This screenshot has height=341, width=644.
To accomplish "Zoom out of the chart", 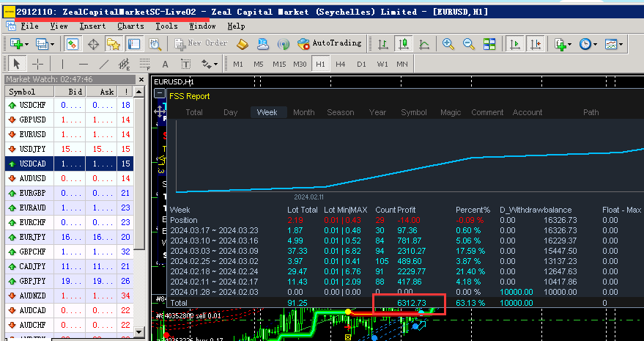I will pos(469,43).
